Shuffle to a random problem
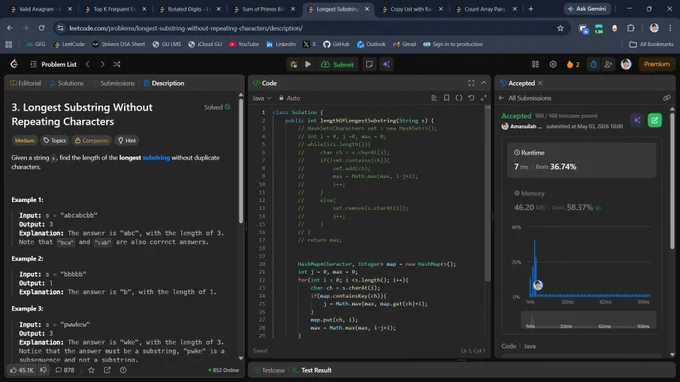Image resolution: width=680 pixels, height=382 pixels. tap(117, 64)
